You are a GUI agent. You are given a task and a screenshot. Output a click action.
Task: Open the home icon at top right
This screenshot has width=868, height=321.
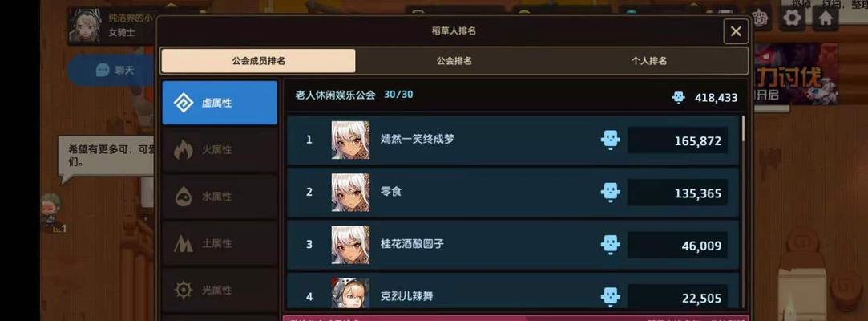click(x=826, y=18)
